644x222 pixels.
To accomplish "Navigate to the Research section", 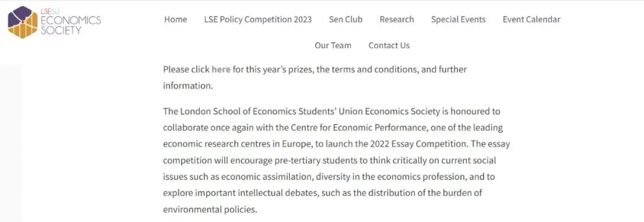I will [397, 19].
